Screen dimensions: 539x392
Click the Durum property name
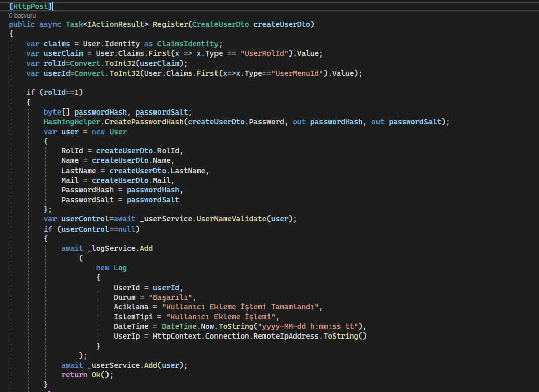coord(125,297)
